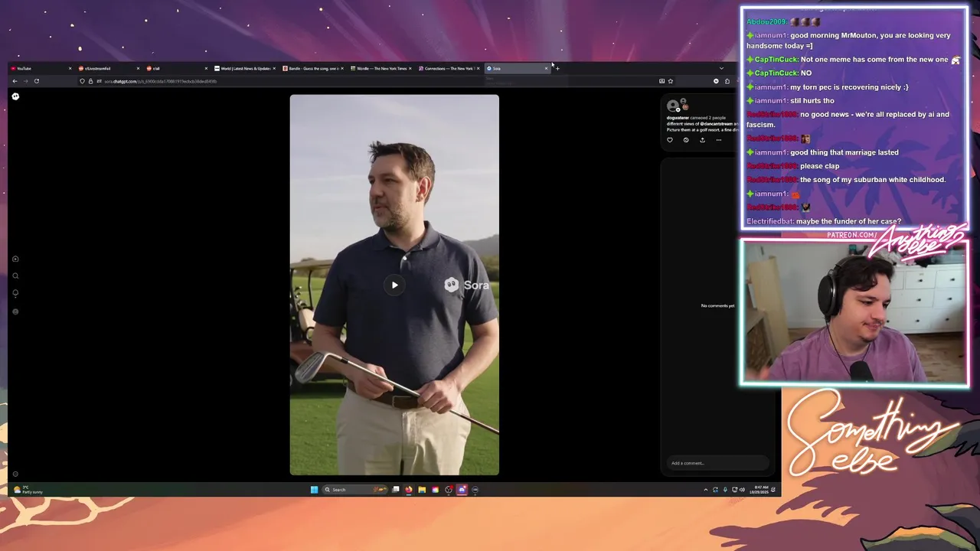Reload the Sora page
The width and height of the screenshot is (980, 551).
click(36, 81)
